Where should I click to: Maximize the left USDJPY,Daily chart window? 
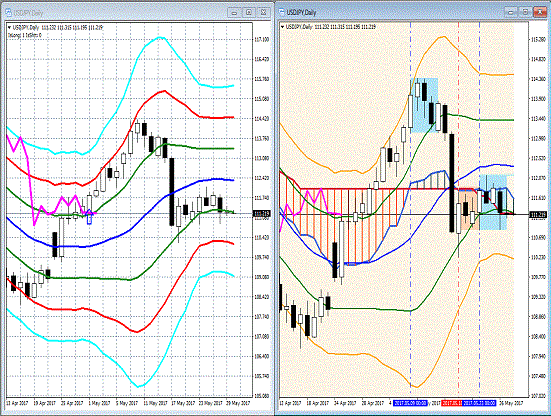[x=249, y=13]
